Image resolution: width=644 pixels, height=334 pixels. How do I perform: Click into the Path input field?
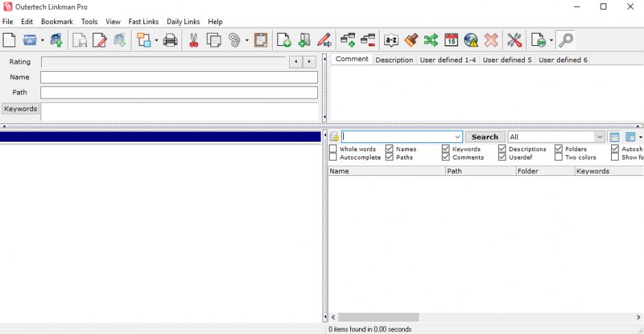point(179,92)
